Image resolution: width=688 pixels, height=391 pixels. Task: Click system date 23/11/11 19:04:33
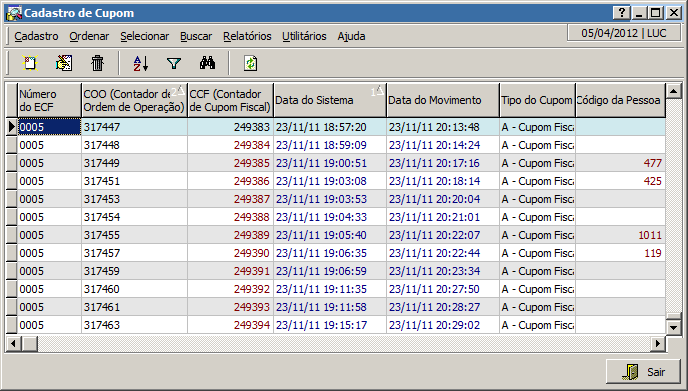pyautogui.click(x=330, y=217)
